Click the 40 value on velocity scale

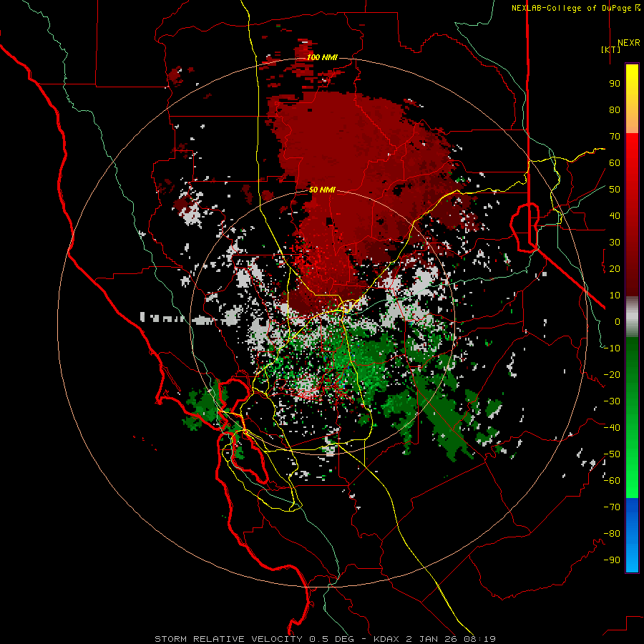615,216
